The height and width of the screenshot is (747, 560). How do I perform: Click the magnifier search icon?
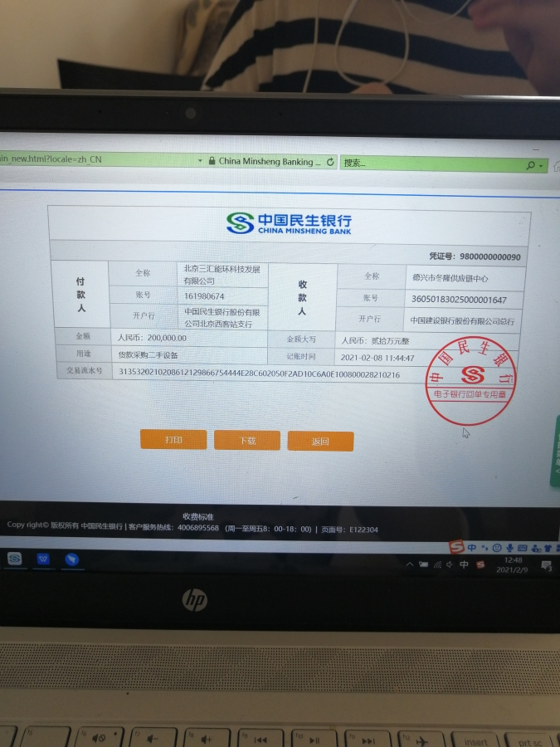(x=530, y=165)
